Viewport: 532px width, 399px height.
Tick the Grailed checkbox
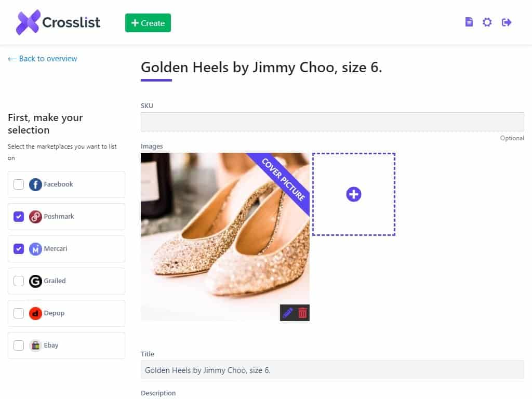(x=19, y=281)
